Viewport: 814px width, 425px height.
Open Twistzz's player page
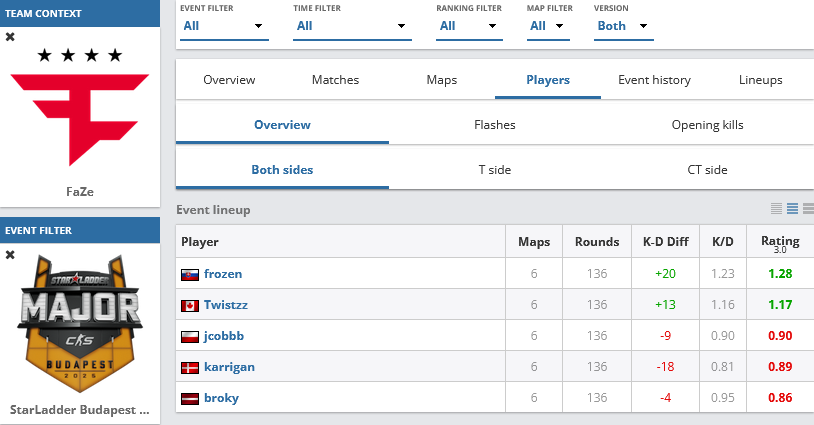(x=225, y=305)
